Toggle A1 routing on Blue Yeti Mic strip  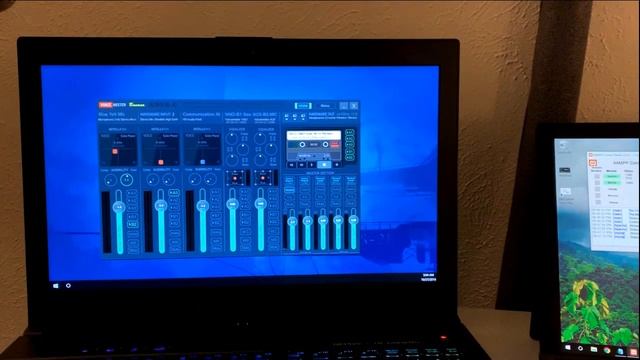tap(132, 193)
